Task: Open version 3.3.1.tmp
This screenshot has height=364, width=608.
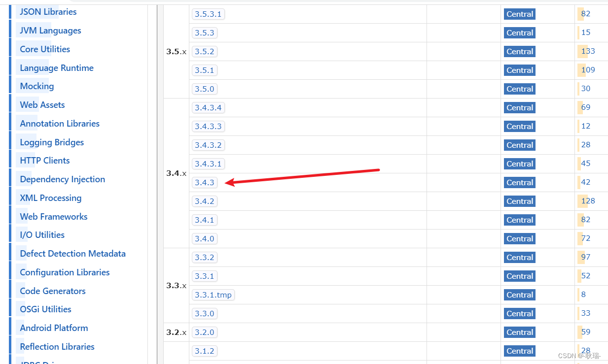Action: (x=213, y=295)
